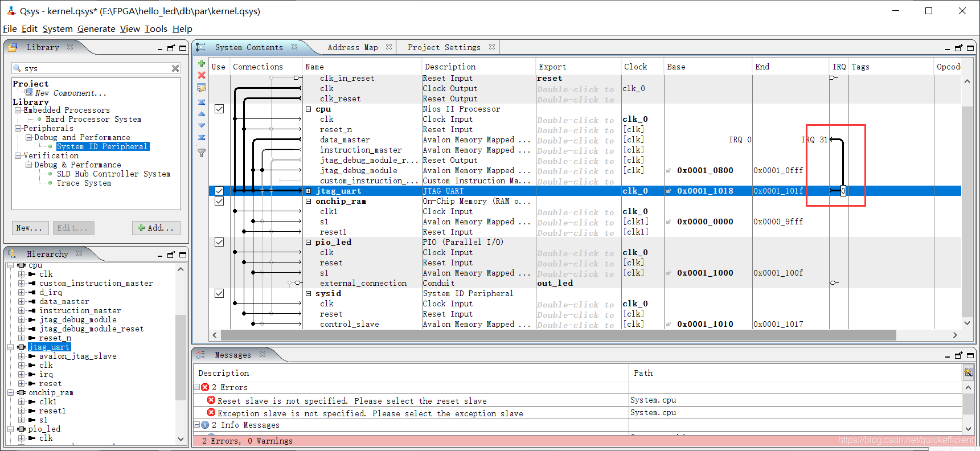
Task: Collapse the pio_led component row
Action: [x=309, y=243]
